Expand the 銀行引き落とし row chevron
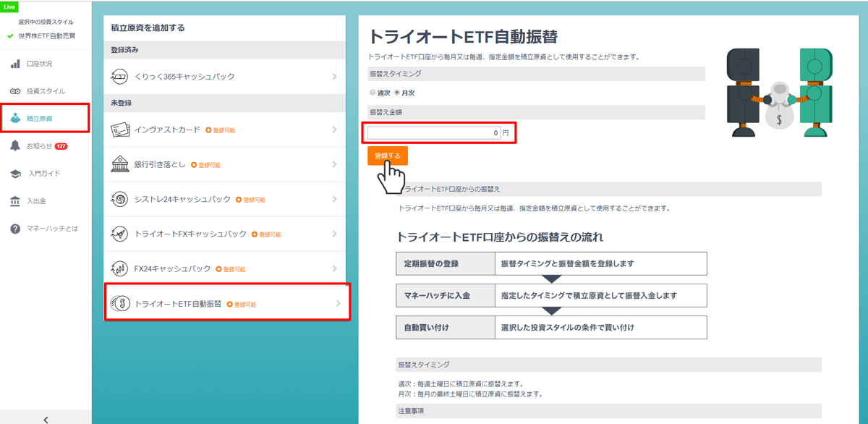 pyautogui.click(x=335, y=164)
